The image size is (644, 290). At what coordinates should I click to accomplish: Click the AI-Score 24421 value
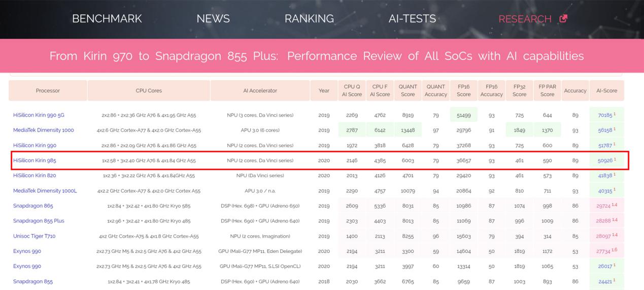coord(605,281)
